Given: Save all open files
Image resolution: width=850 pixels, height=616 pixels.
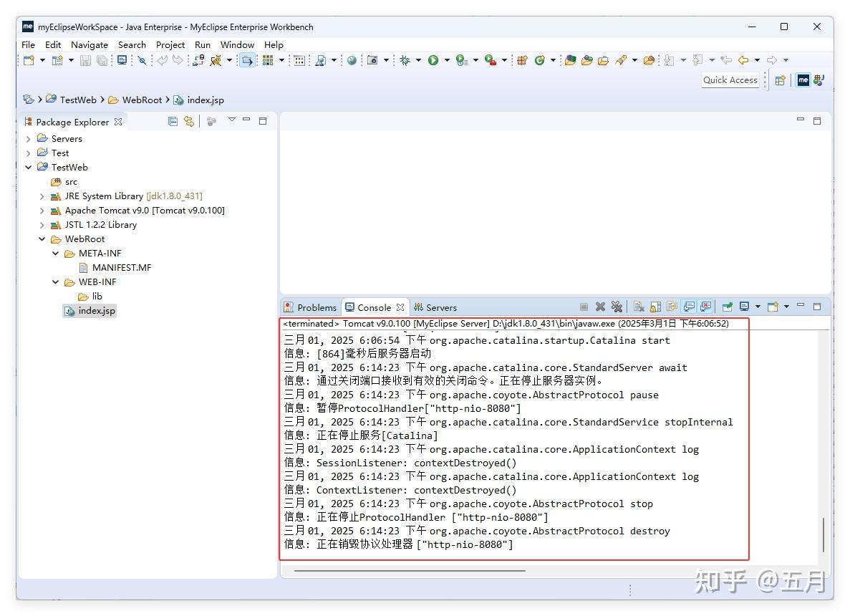Looking at the screenshot, I should tap(102, 60).
